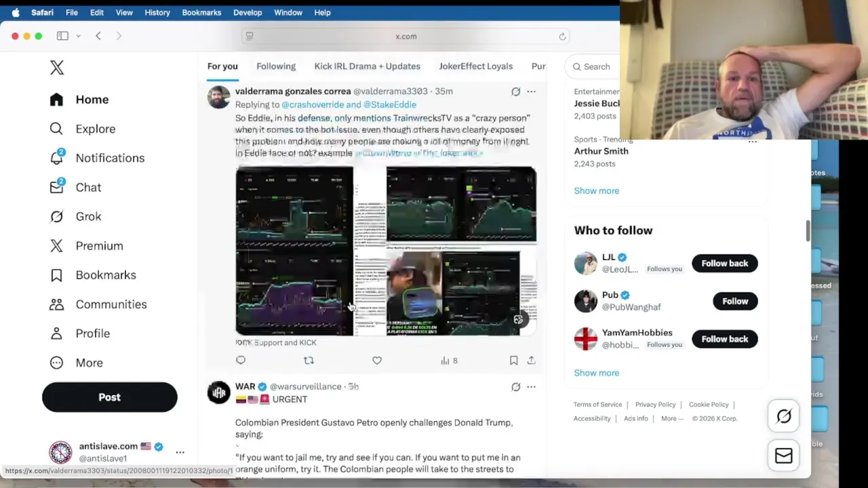The height and width of the screenshot is (488, 868).
Task: Expand the Safari sidebar dropdown chevron
Action: click(78, 36)
